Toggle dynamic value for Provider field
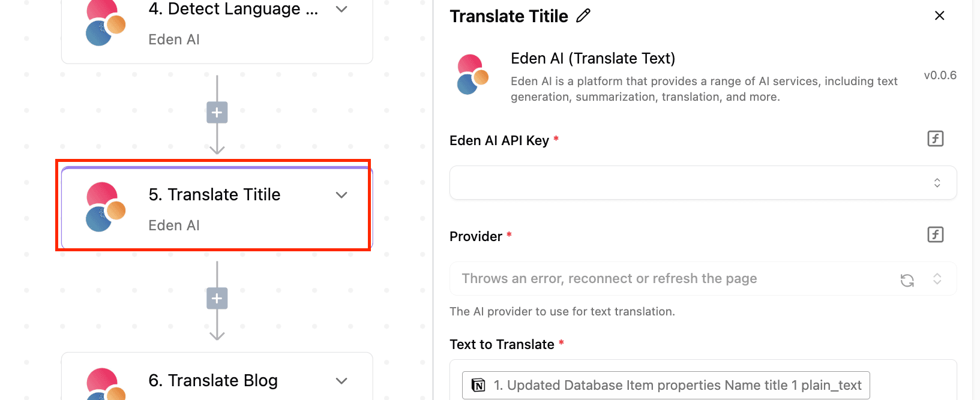Image resolution: width=980 pixels, height=400 pixels. [x=935, y=235]
